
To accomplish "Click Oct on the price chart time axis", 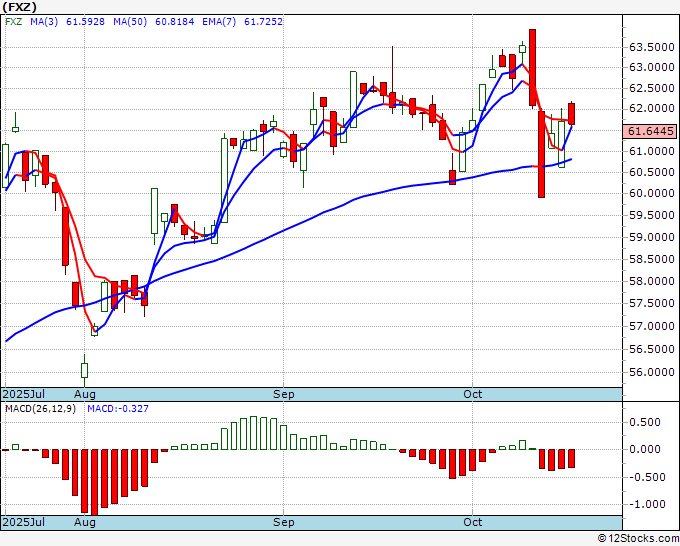I will 473,394.
